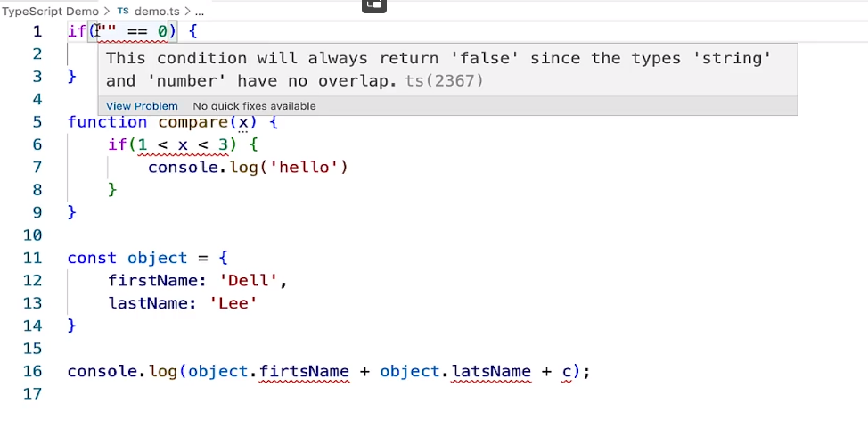Click the 'hello' string on line 7
The height and width of the screenshot is (445, 868).
tap(304, 168)
